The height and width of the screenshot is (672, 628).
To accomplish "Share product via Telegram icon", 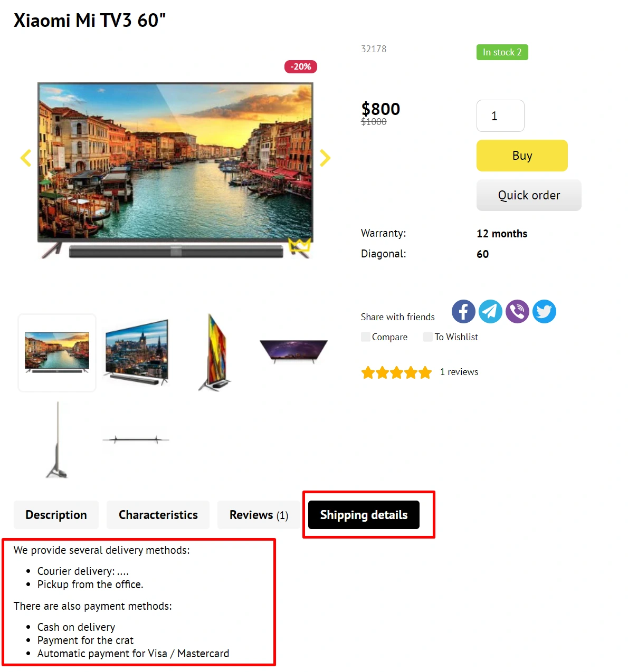I will coord(490,312).
